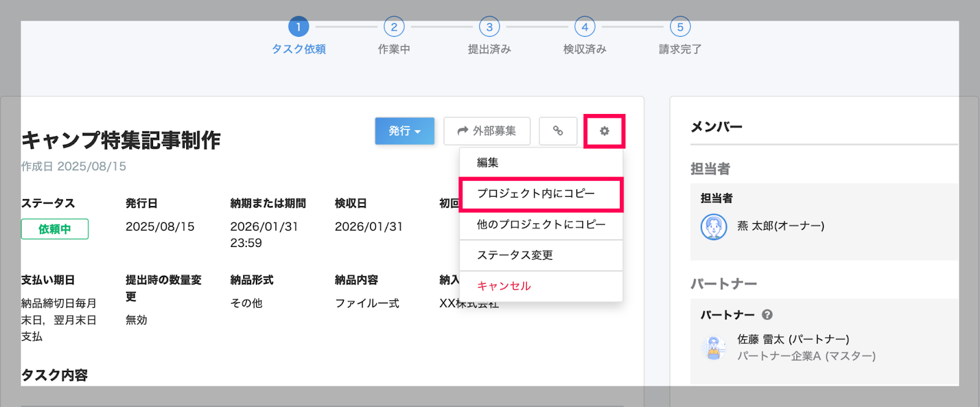Click the 納品内容 value ファイル一式
The height and width of the screenshot is (407, 980).
(x=367, y=303)
